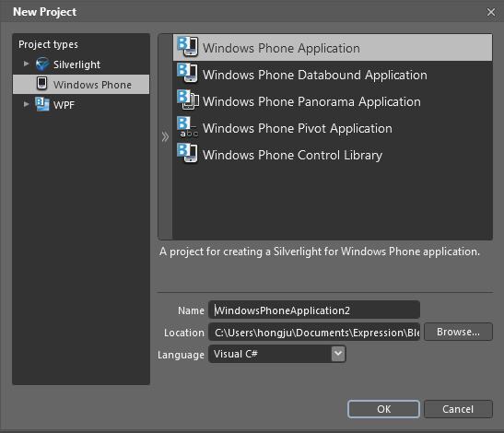Choose Windows Phone Application template
This screenshot has height=433, width=504.
(x=333, y=48)
